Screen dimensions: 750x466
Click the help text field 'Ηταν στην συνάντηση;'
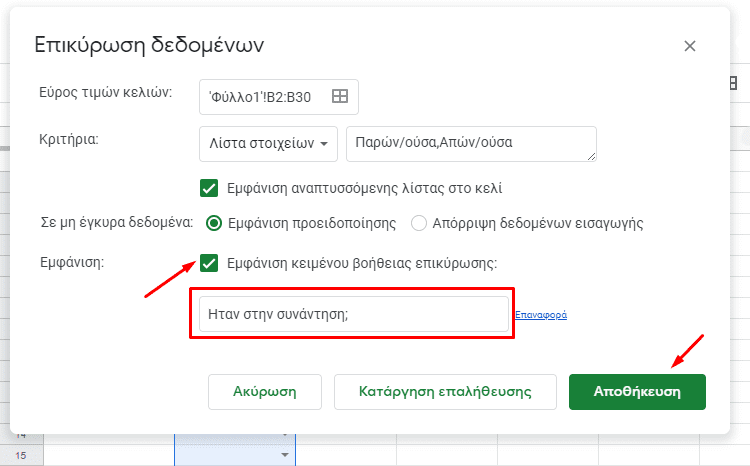[x=353, y=314]
